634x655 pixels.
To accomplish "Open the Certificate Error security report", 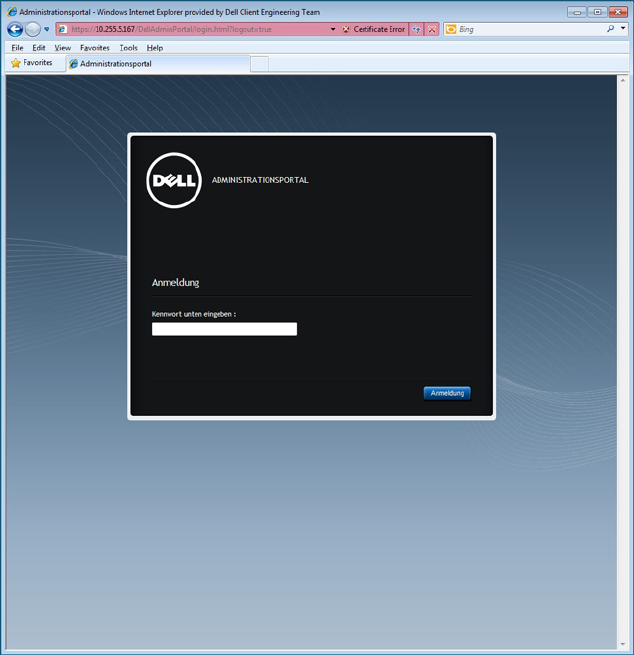I will click(x=374, y=29).
